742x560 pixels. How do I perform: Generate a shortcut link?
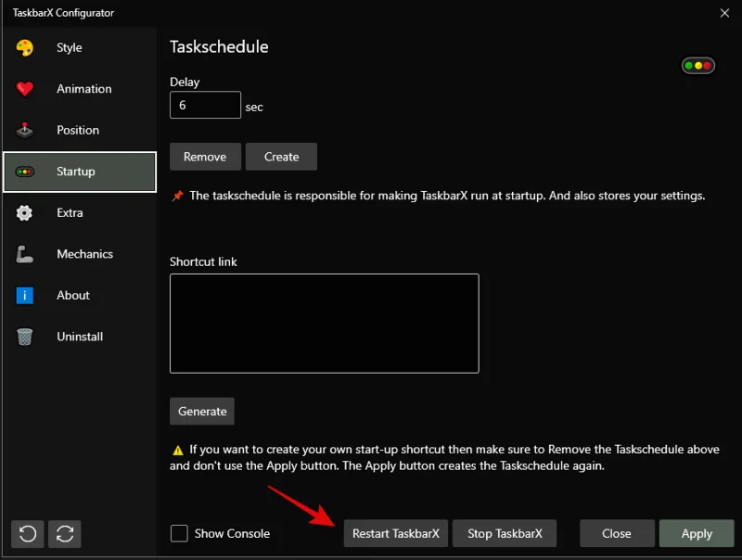click(x=201, y=411)
